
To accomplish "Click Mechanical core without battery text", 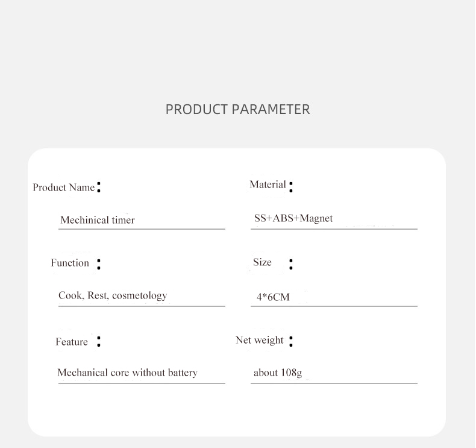I will pyautogui.click(x=128, y=373).
